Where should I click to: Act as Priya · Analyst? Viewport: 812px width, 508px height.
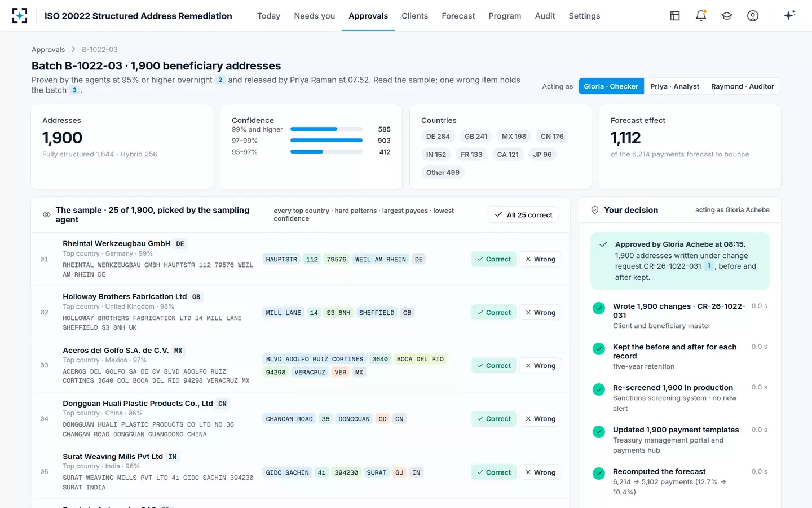coord(674,86)
